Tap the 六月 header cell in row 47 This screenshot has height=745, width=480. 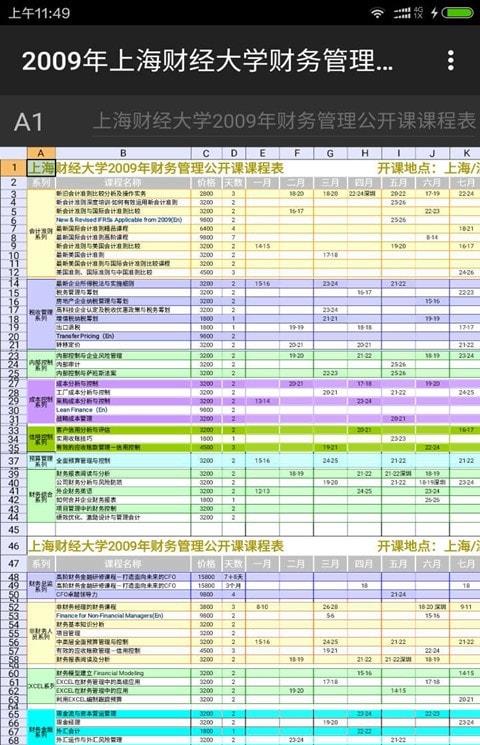[x=432, y=564]
